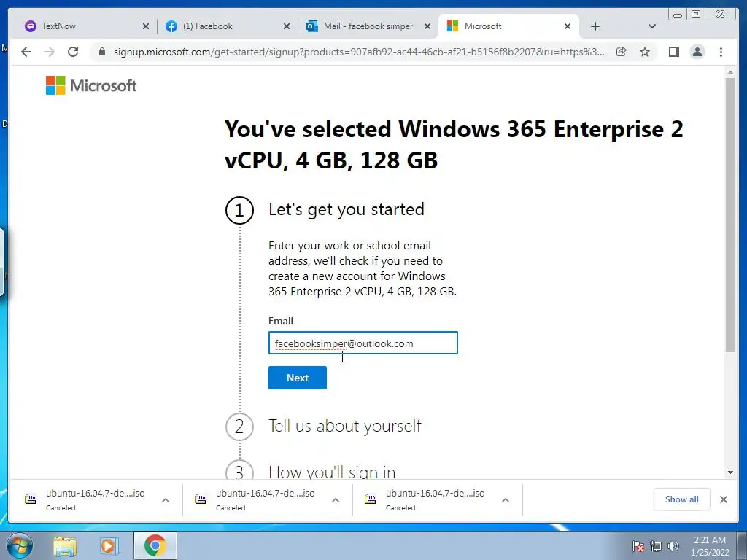The image size is (747, 560).
Task: Open Chrome side panel
Action: pyautogui.click(x=673, y=52)
